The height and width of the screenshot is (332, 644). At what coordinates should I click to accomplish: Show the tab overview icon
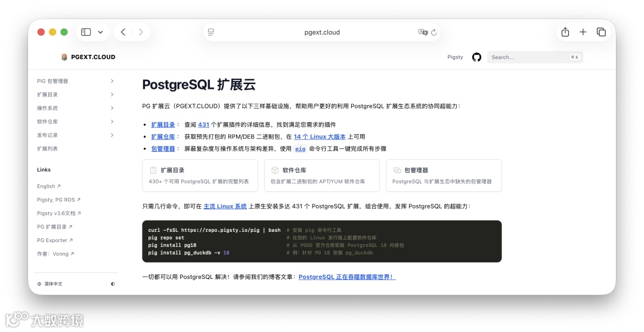click(601, 32)
